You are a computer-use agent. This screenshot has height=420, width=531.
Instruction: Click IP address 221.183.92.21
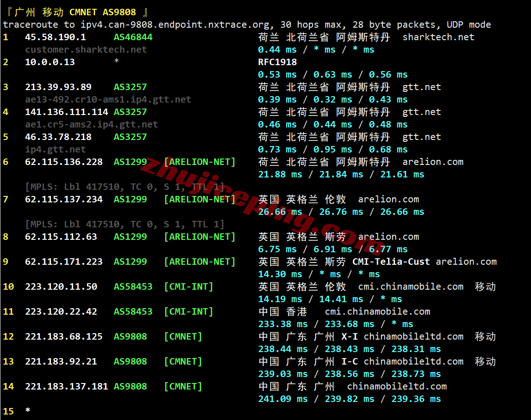pyautogui.click(x=61, y=362)
